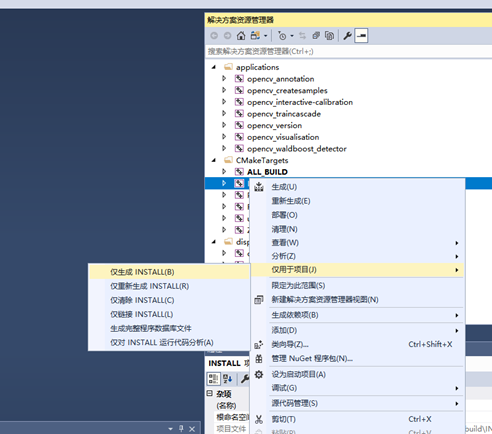
Task: Collapse the applications folder
Action: [x=214, y=67]
